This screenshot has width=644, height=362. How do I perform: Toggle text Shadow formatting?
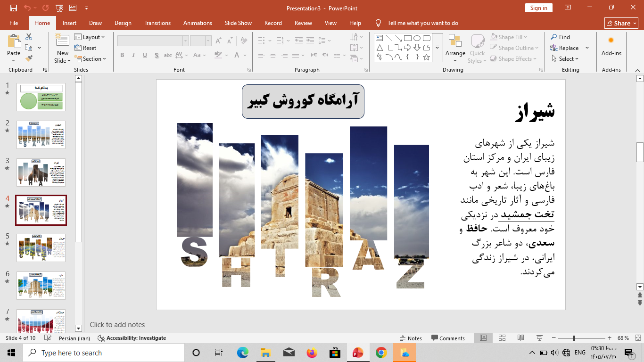156,55
